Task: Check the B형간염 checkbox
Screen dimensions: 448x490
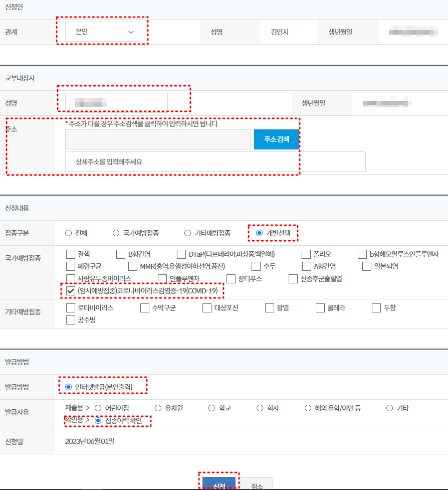Action: [120, 254]
